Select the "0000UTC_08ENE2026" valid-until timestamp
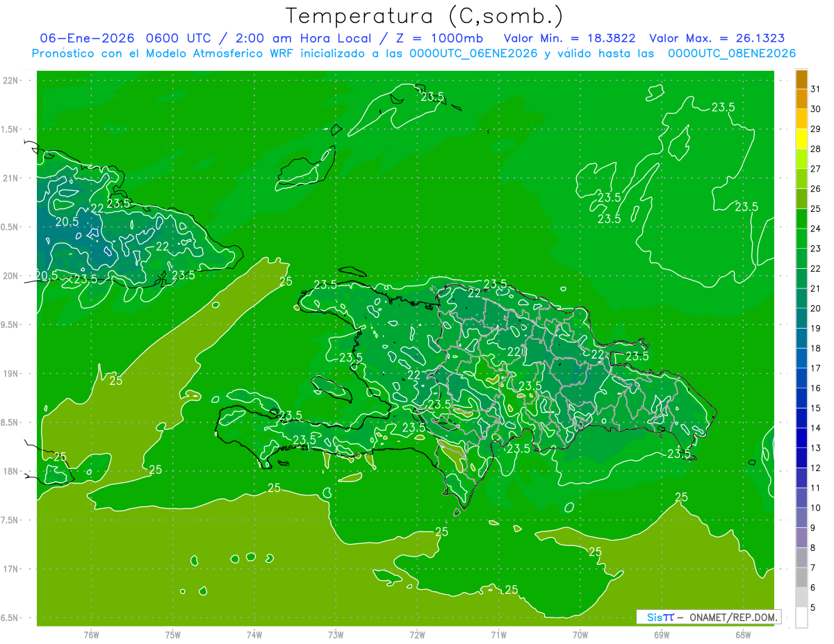Image resolution: width=834 pixels, height=644 pixels. (x=731, y=53)
